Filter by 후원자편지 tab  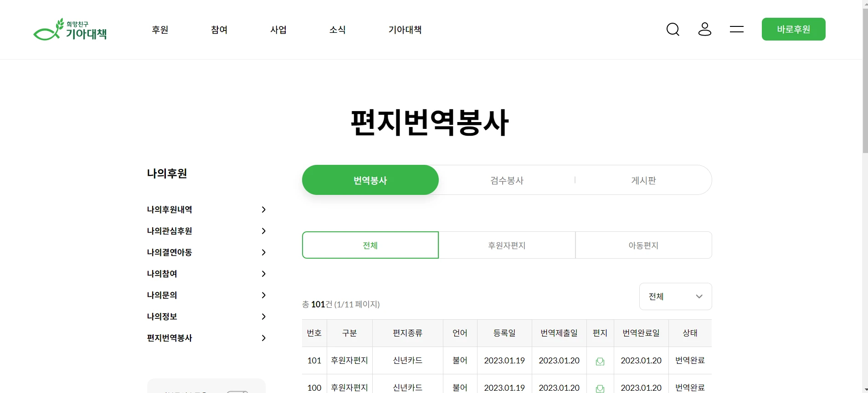(507, 245)
